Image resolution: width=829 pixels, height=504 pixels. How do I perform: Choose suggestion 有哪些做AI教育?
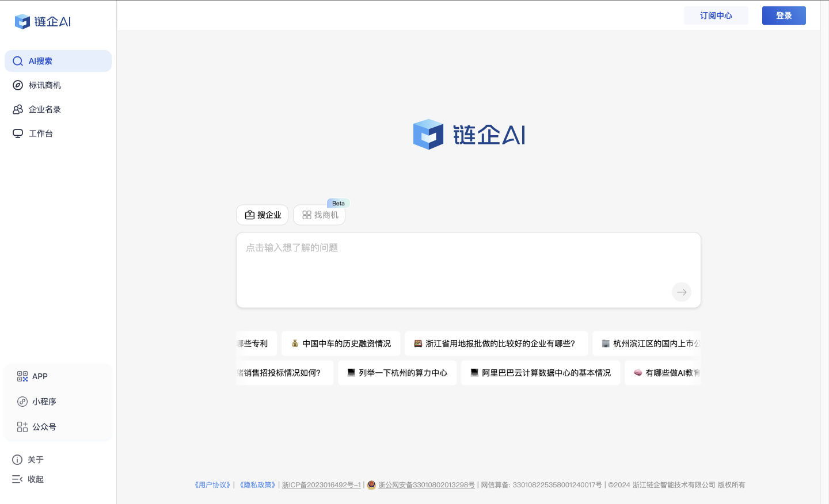click(x=663, y=373)
